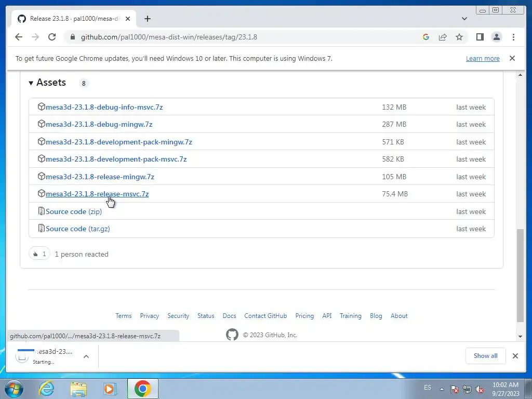532x399 pixels.
Task: Click zip file icon beside Source code (zip)
Action: click(42, 211)
